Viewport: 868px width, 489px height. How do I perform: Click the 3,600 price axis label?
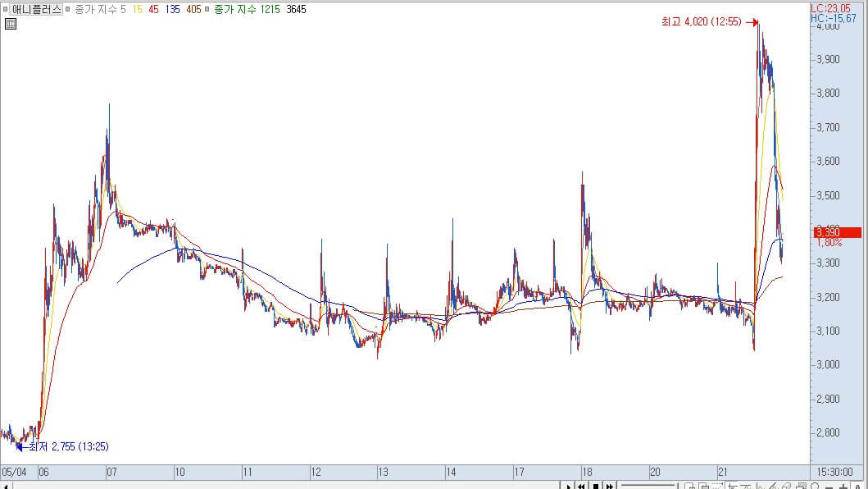[x=828, y=162]
